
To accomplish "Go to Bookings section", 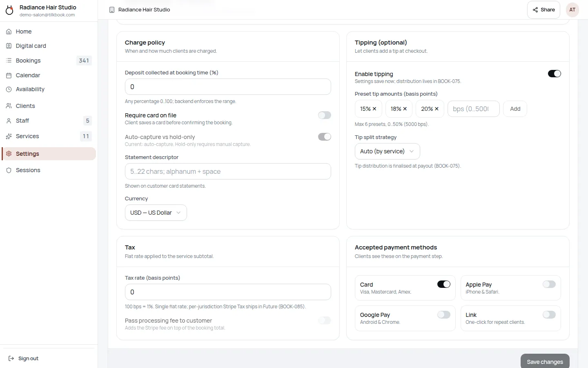I will (49, 61).
